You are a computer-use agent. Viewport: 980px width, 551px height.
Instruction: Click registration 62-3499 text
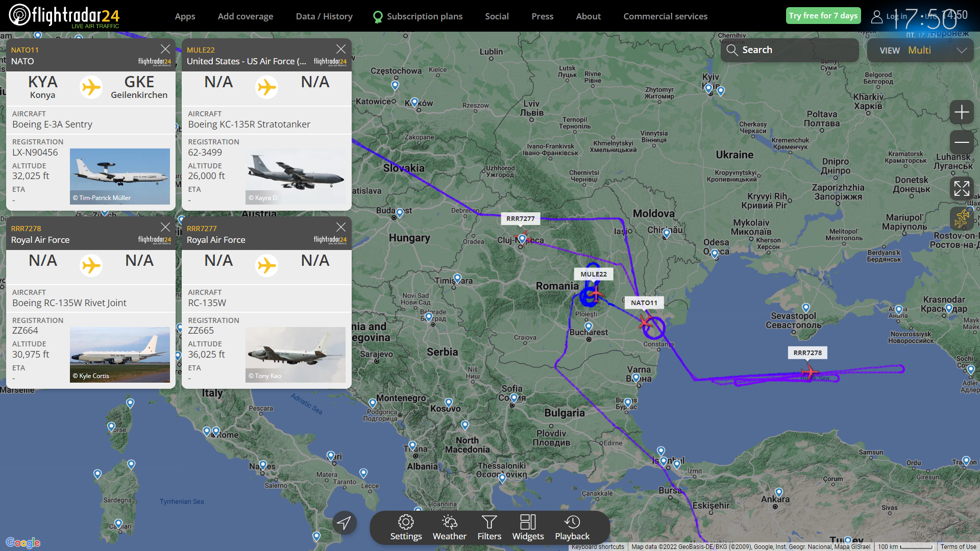pos(205,153)
